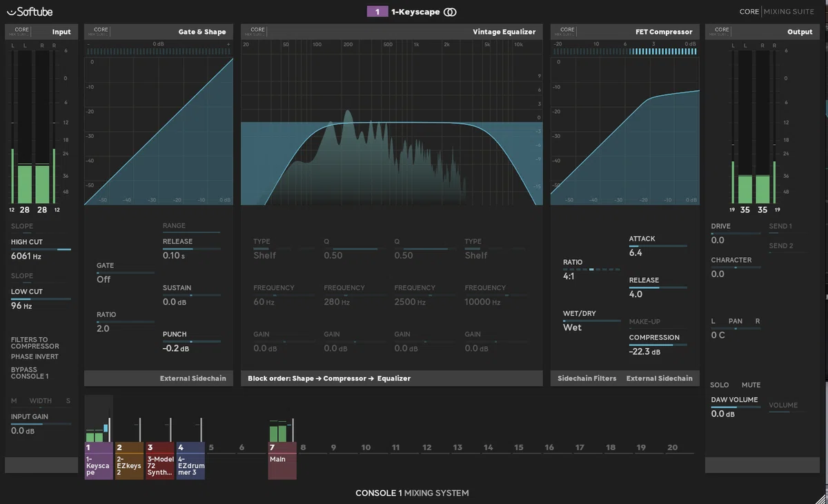Select channel 7 Main
The height and width of the screenshot is (504, 828).
pos(282,461)
